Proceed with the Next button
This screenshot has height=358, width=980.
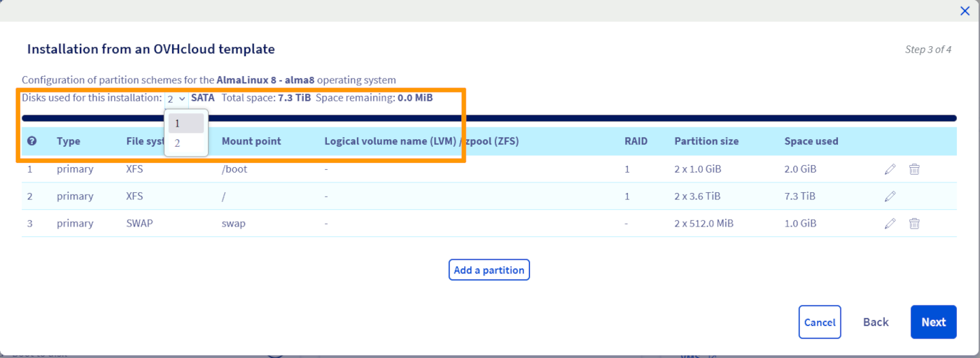coord(933,322)
